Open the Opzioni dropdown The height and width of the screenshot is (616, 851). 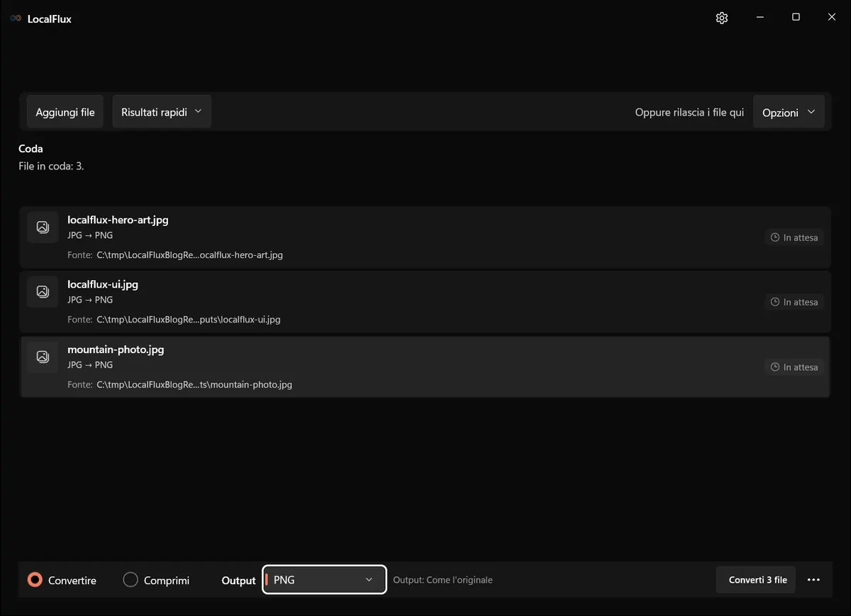[x=789, y=112]
